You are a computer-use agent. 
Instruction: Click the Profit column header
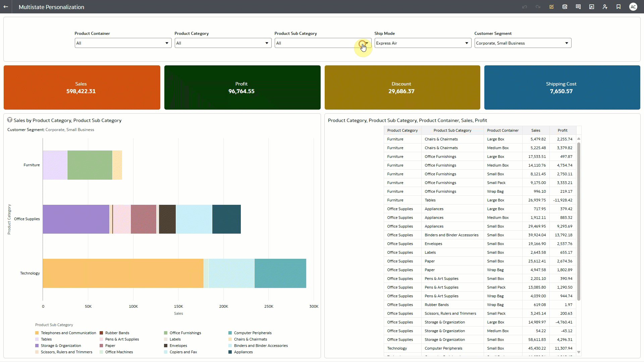[x=562, y=130]
